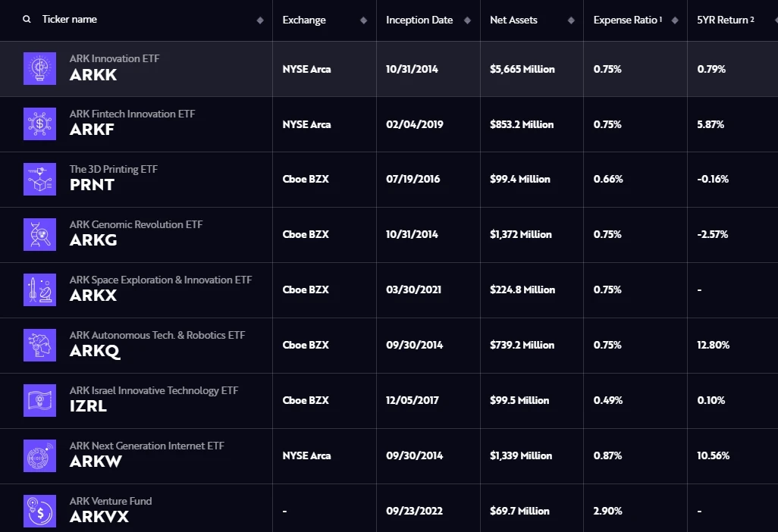Click the 03/30/2021 inception date

[x=414, y=289]
